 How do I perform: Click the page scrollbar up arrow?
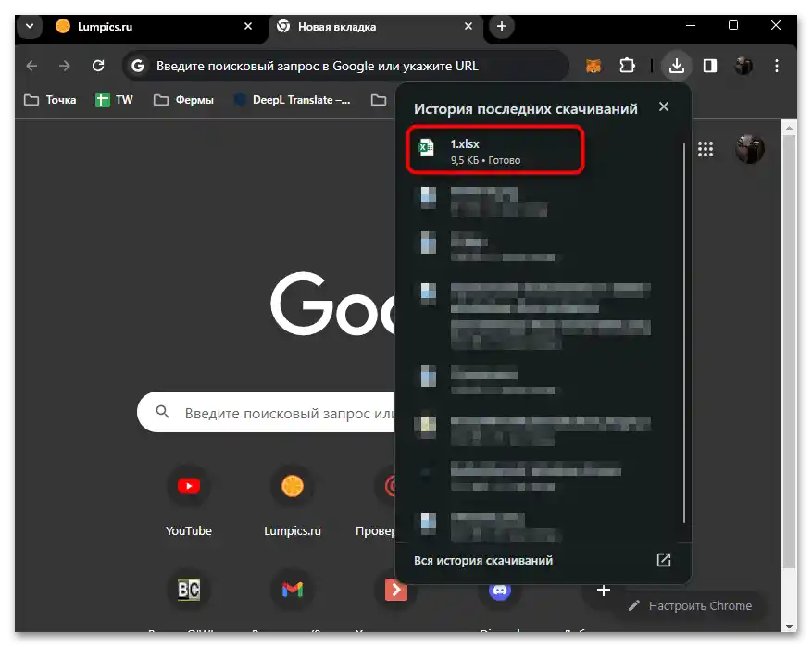coord(789,127)
